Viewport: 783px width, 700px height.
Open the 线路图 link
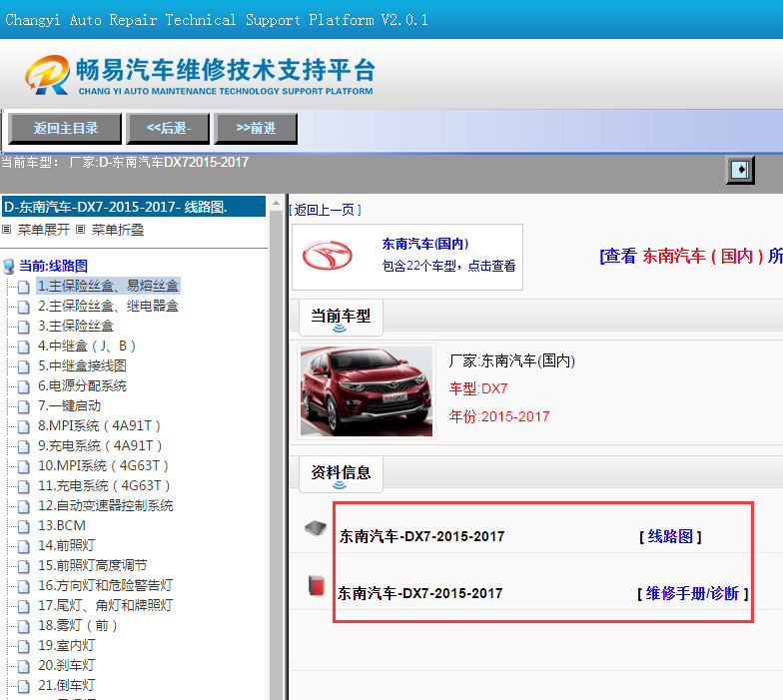pos(670,537)
